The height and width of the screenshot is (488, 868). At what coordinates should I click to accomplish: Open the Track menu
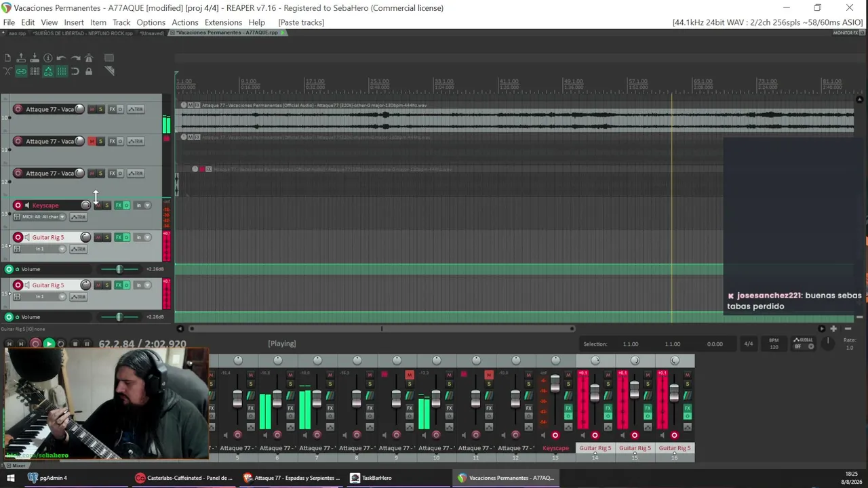click(x=121, y=22)
